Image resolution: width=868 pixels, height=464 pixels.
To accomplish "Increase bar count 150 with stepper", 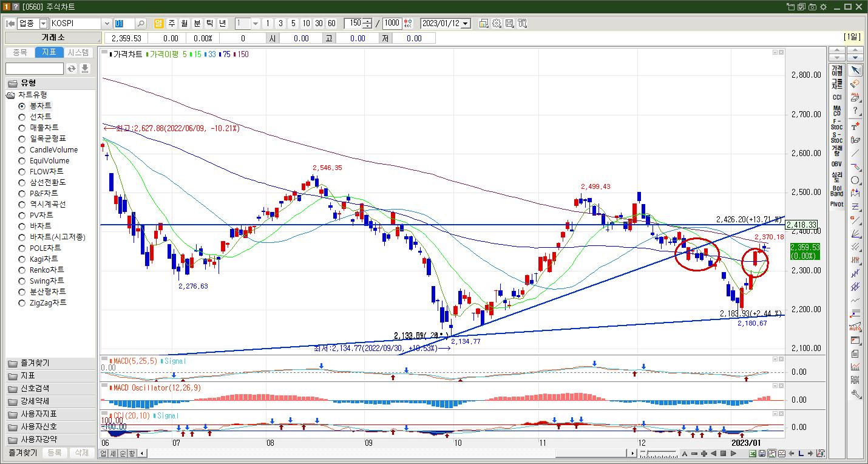I will pyautogui.click(x=367, y=21).
